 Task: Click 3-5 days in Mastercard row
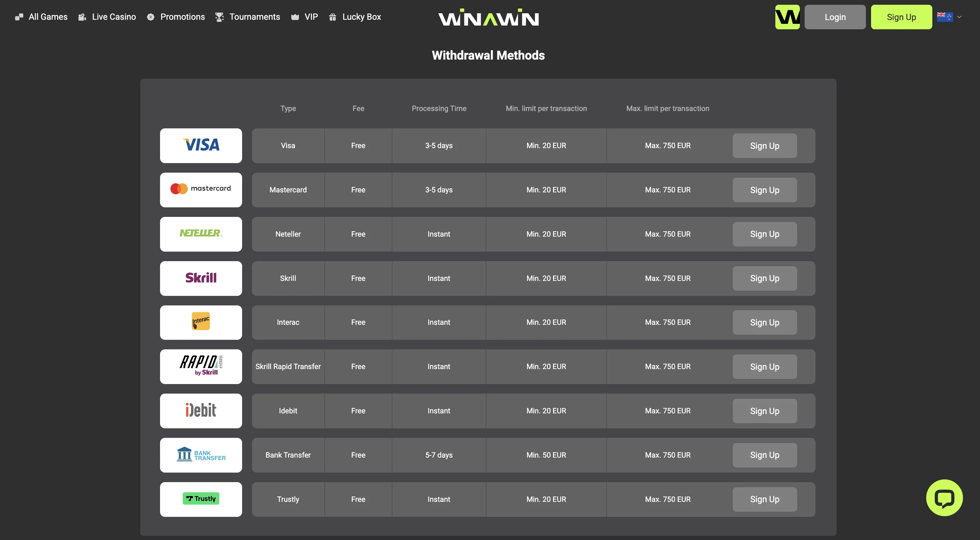pos(439,190)
